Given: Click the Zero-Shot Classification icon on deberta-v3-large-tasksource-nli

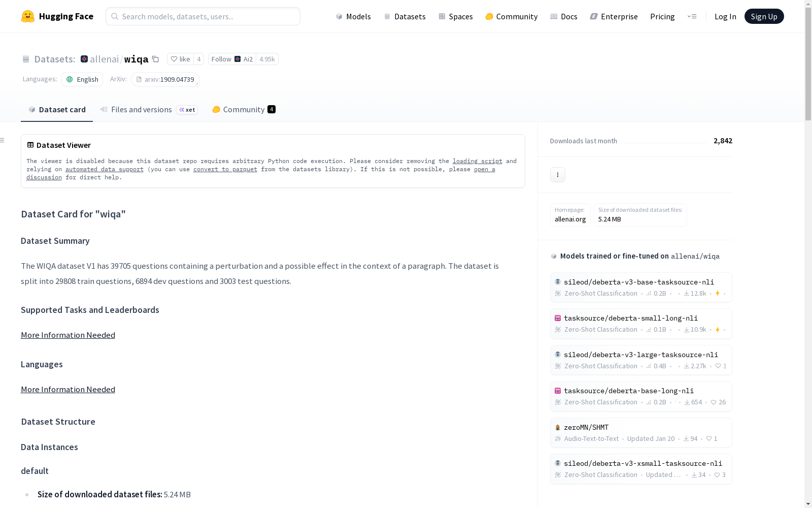Looking at the screenshot, I should click(x=558, y=366).
